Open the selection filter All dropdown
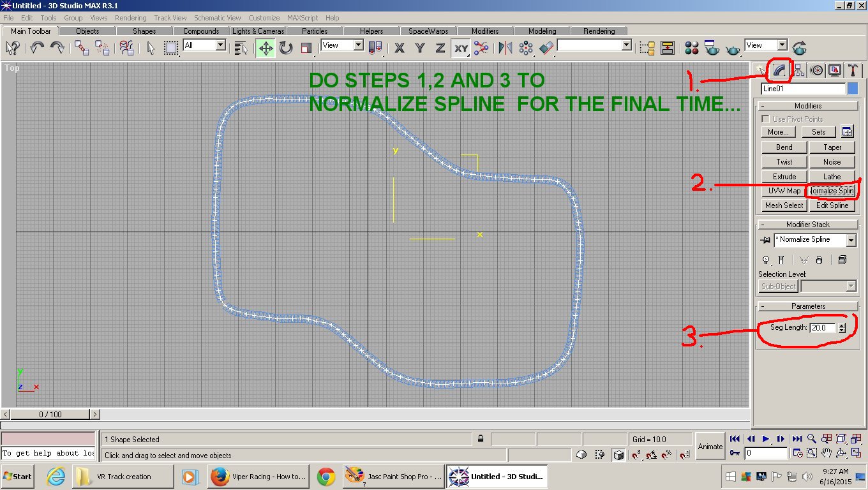868x490 pixels. pos(221,45)
